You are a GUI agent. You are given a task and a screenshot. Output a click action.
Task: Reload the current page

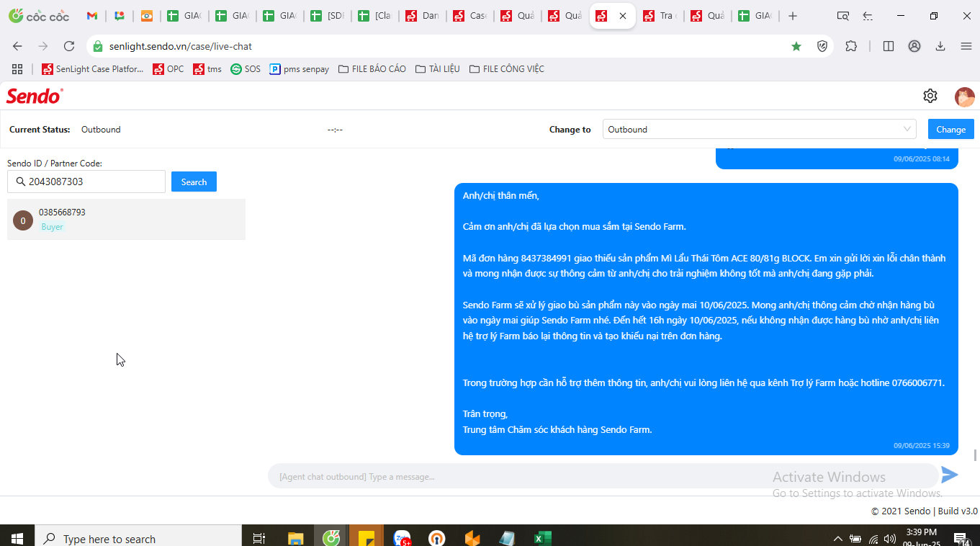coord(69,46)
